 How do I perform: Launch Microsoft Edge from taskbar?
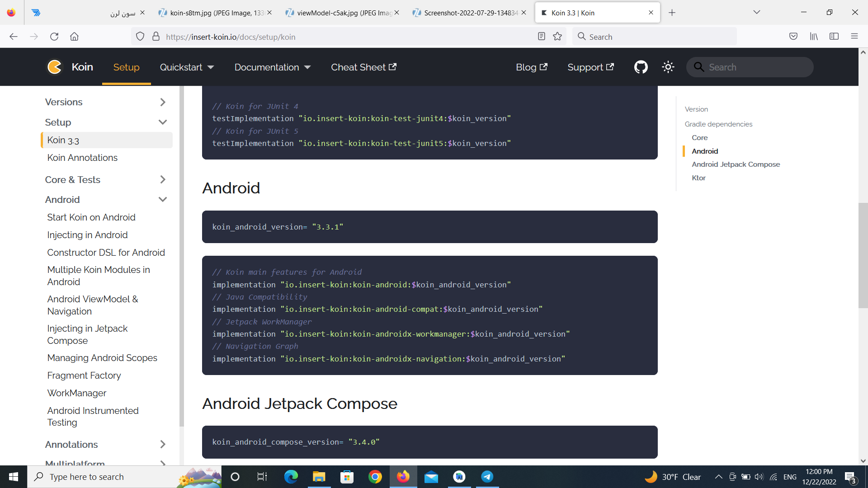coord(291,477)
